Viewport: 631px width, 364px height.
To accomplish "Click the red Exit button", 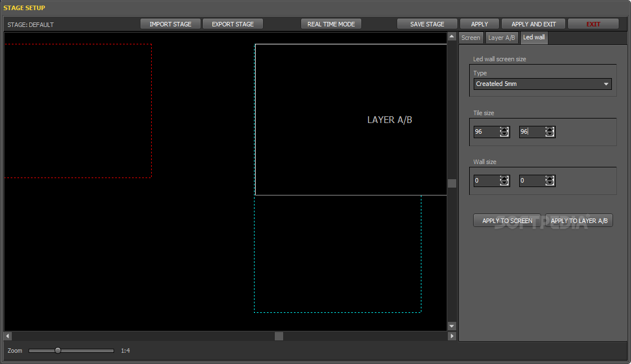I will pyautogui.click(x=593, y=24).
